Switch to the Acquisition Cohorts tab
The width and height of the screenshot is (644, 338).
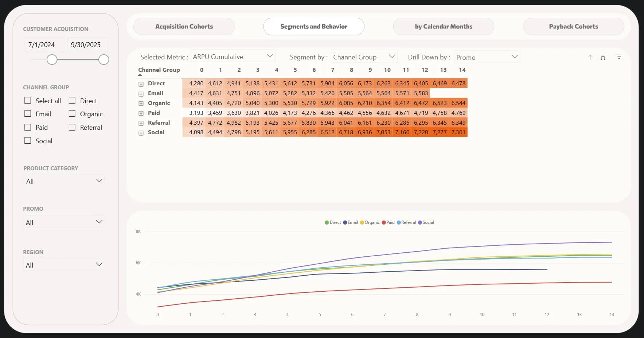pos(184,27)
